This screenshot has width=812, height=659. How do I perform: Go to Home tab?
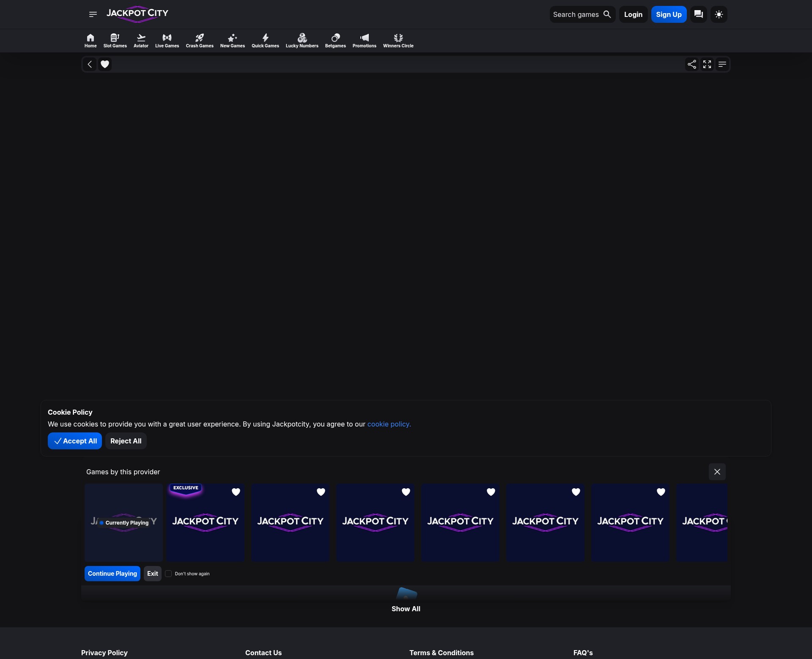(91, 41)
